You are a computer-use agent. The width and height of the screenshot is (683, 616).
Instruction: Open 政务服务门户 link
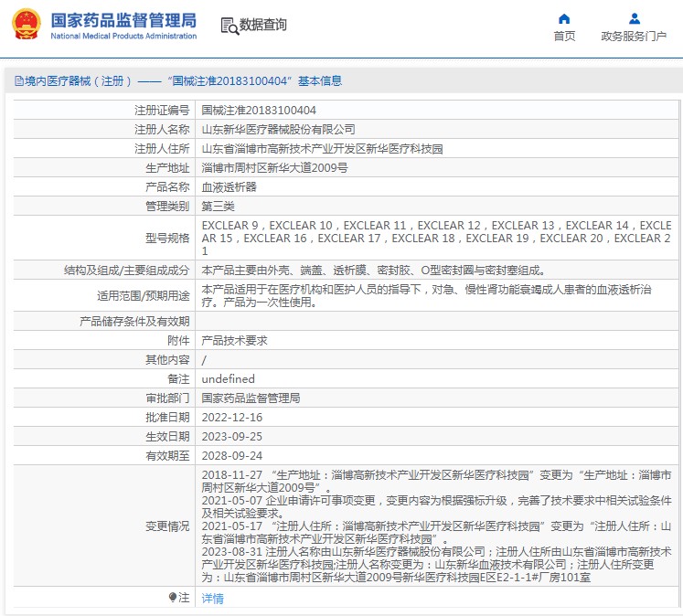tap(634, 37)
